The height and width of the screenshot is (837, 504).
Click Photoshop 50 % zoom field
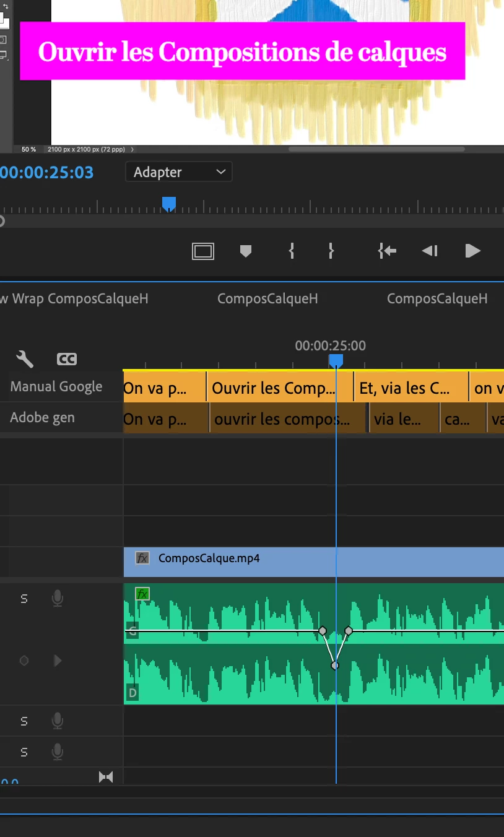(x=28, y=149)
